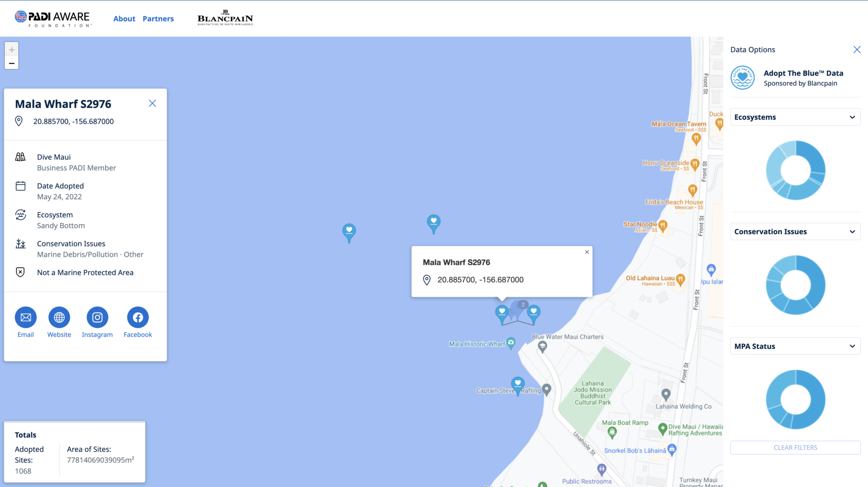Open the Instagram profile icon

97,318
